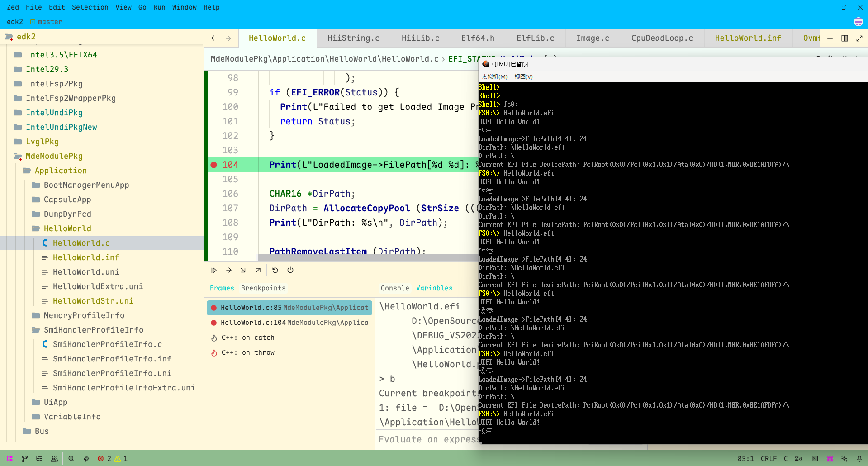Stop the debugger with power icon

290,270
